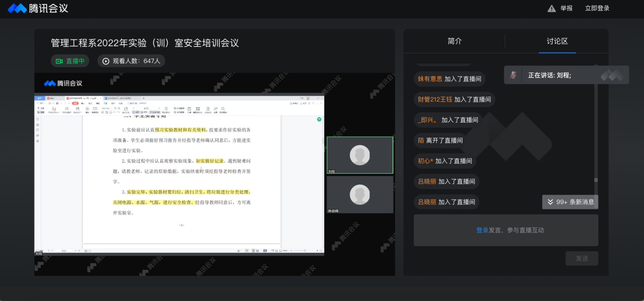This screenshot has height=301, width=644.
Task: Select 陈迦峰's video thumbnail
Action: [x=360, y=194]
